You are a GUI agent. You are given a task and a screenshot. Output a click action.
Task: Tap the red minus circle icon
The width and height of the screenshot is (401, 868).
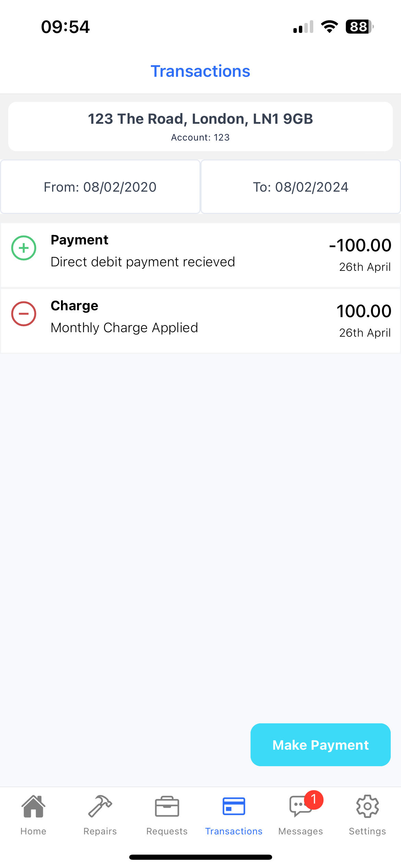24,314
